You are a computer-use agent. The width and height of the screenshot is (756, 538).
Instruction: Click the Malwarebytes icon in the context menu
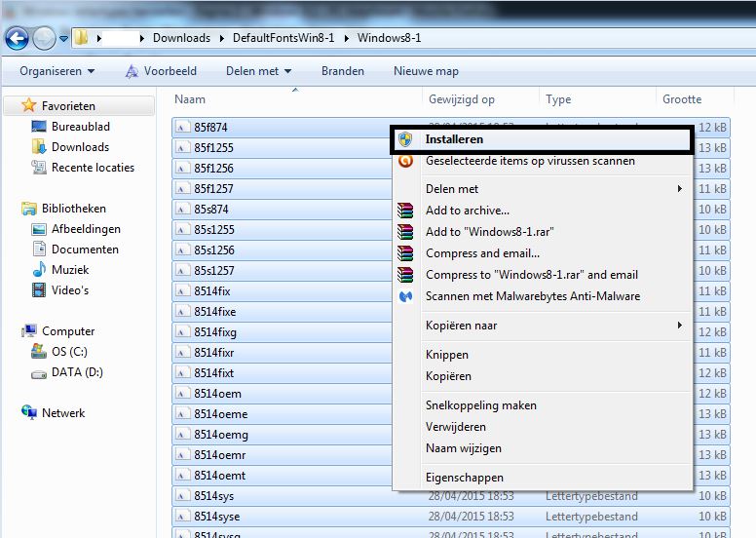tap(406, 296)
